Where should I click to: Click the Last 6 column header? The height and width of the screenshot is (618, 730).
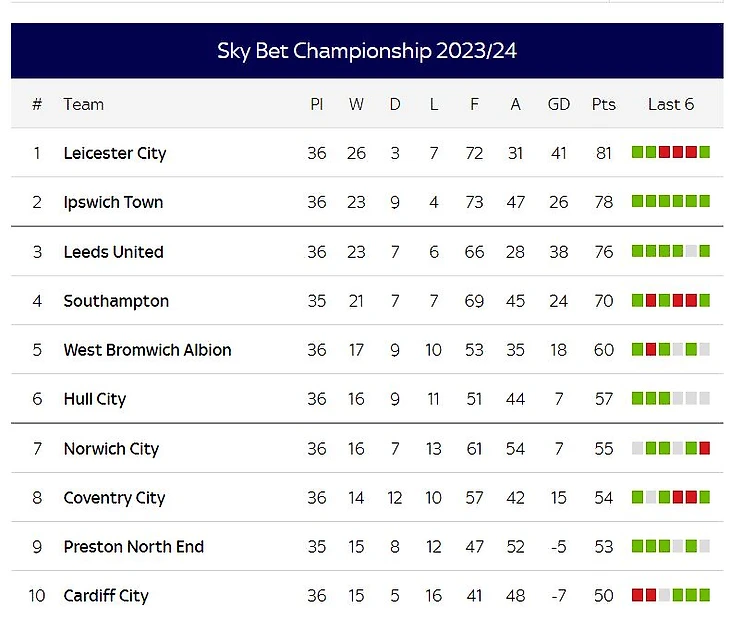click(x=670, y=104)
